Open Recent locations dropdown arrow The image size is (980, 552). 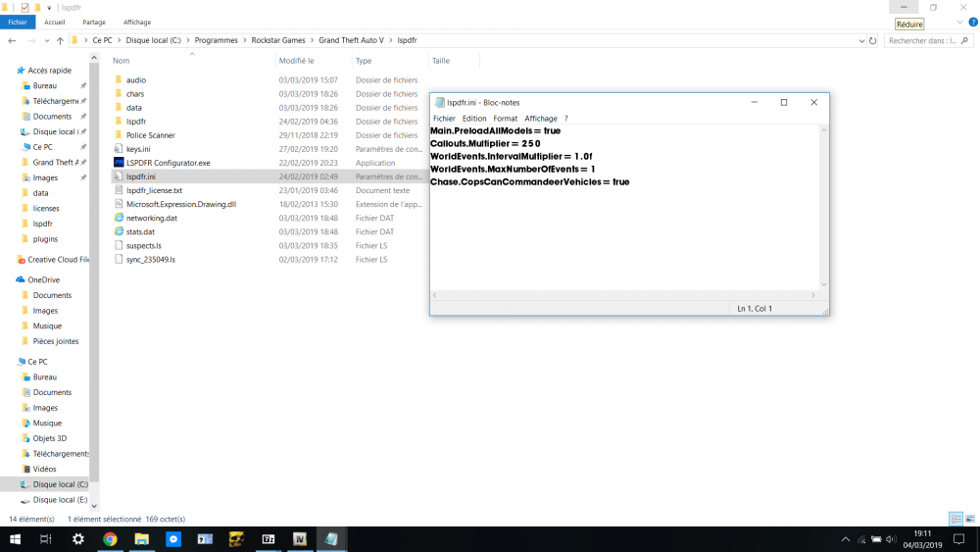pyautogui.click(x=47, y=40)
